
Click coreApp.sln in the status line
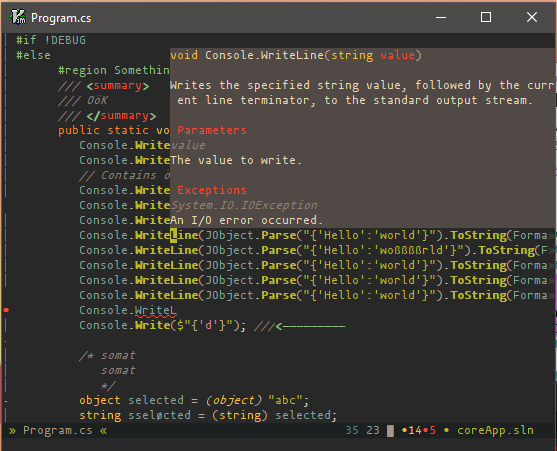point(495,430)
